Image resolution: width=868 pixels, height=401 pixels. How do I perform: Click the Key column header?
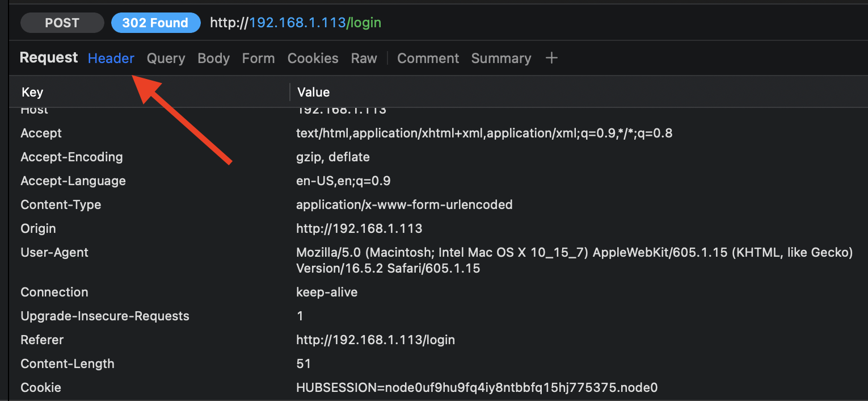point(32,92)
